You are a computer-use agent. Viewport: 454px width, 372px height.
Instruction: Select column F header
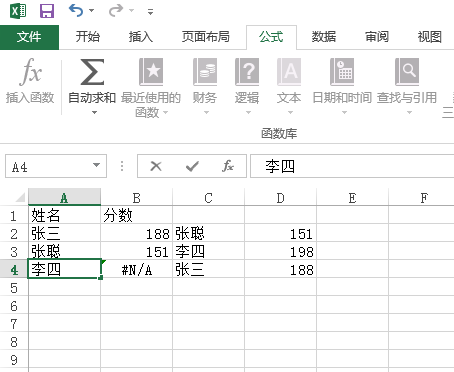[422, 198]
